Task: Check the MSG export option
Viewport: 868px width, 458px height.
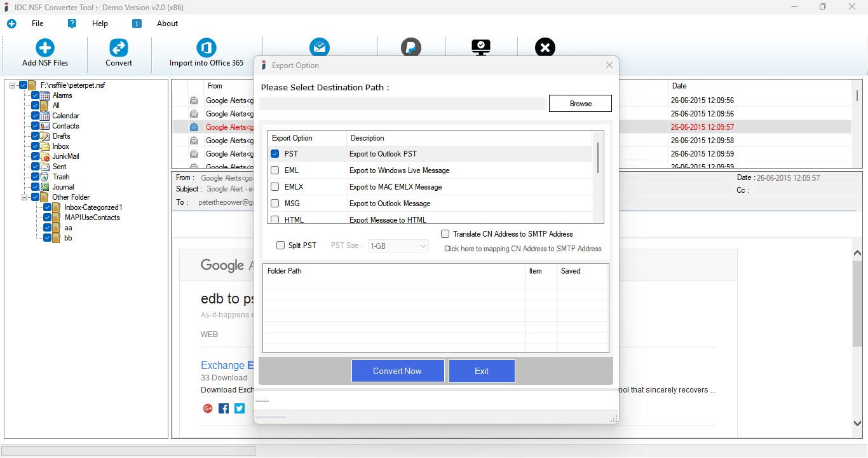Action: [x=275, y=204]
